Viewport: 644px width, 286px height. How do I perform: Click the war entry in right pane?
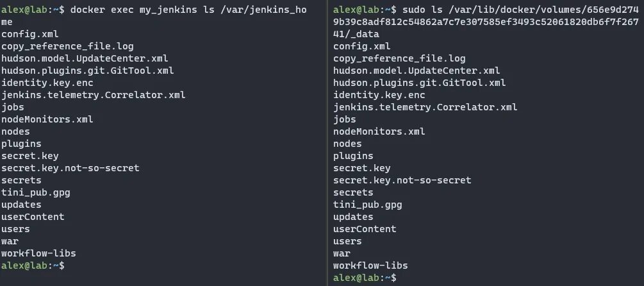342,253
